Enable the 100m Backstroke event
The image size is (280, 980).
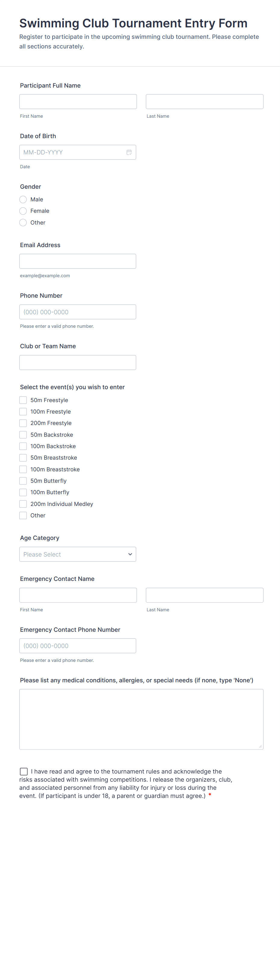(x=23, y=446)
